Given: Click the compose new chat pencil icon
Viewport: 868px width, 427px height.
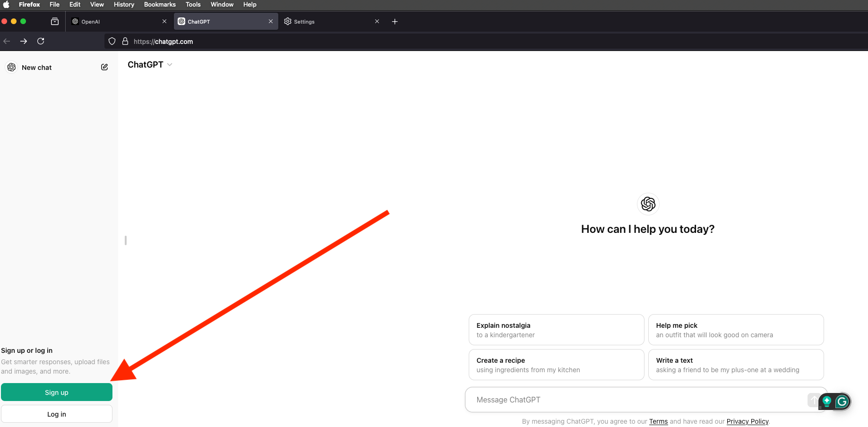Looking at the screenshot, I should (104, 67).
